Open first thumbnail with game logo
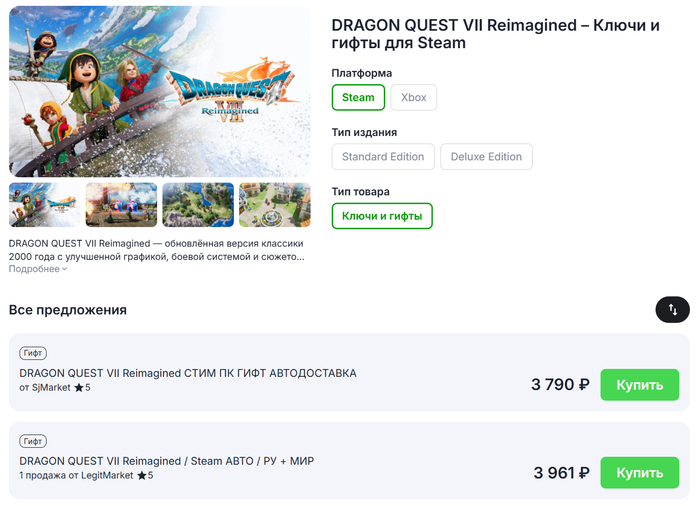The image size is (700, 506). click(x=45, y=205)
